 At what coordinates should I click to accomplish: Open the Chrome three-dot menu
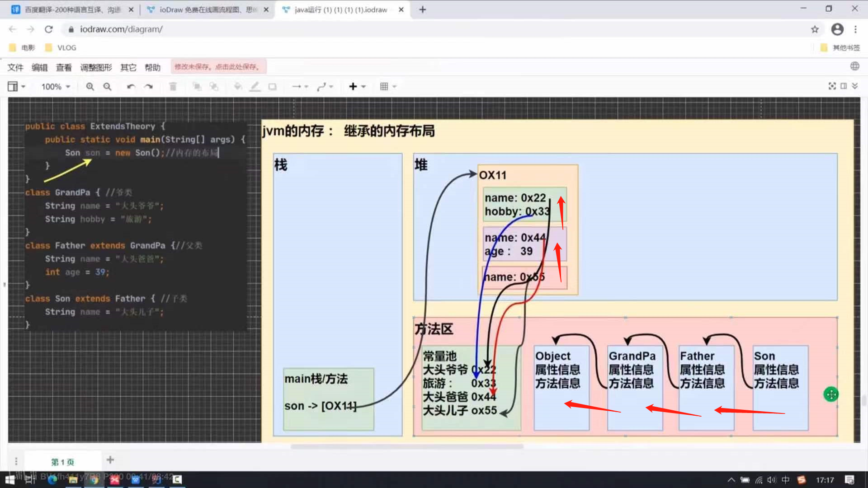(x=855, y=29)
